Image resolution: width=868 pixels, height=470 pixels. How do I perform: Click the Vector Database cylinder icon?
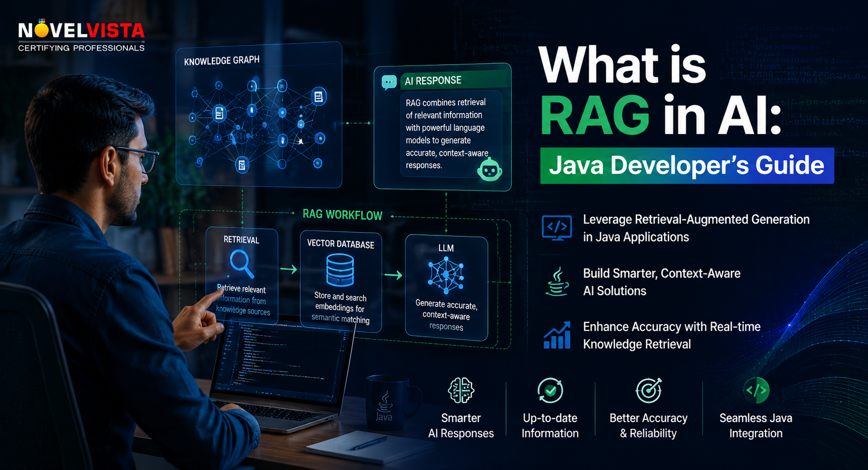point(340,270)
